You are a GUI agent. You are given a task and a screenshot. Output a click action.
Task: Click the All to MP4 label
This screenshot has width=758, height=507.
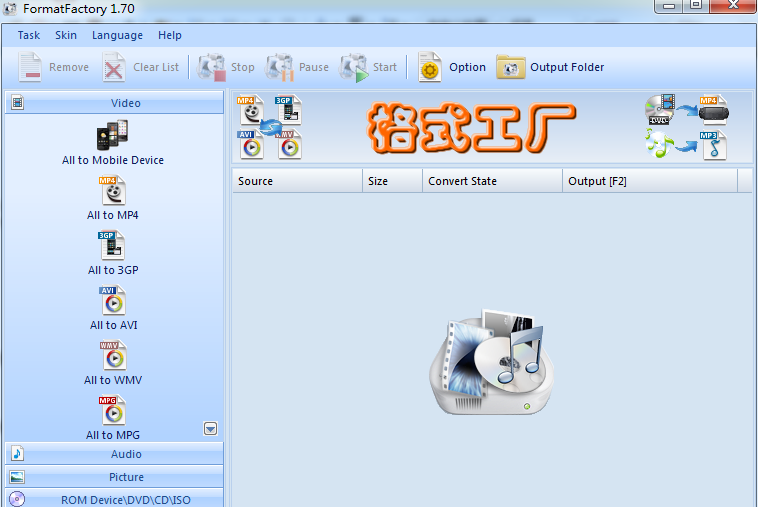113,215
